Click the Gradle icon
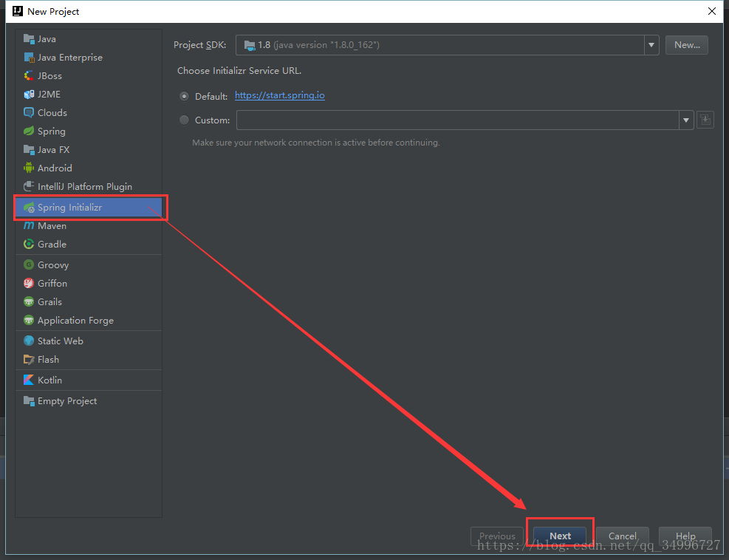The image size is (729, 560). (29, 245)
